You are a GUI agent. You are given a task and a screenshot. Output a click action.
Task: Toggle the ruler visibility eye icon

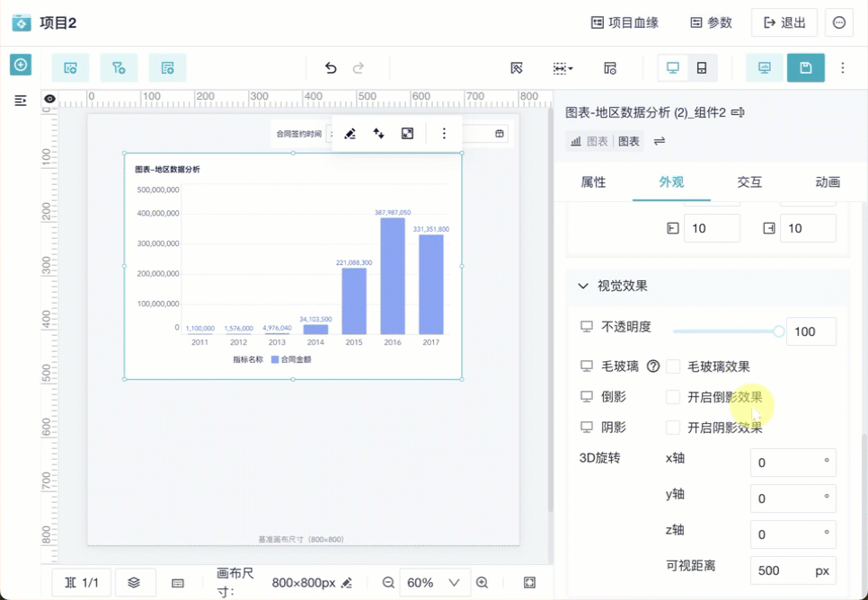pos(49,99)
